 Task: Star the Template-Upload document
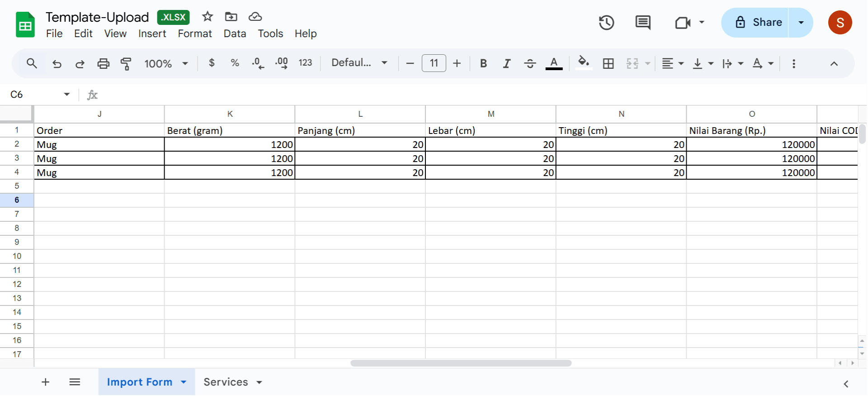[x=208, y=17]
